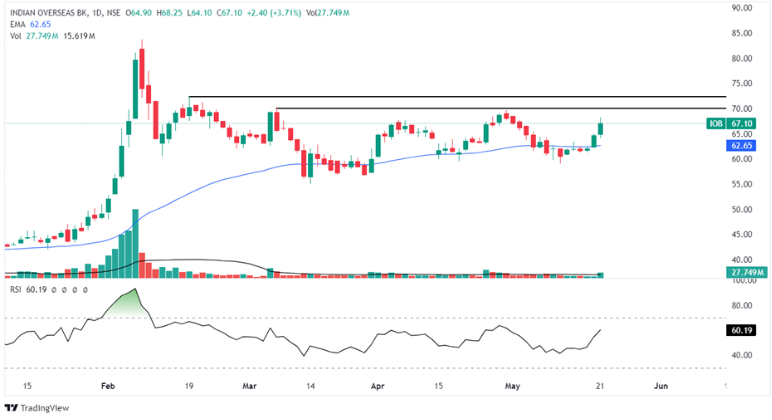Screen dimensions: 772x420
Task: Click the 85.00 price scale label
Action: click(x=741, y=32)
